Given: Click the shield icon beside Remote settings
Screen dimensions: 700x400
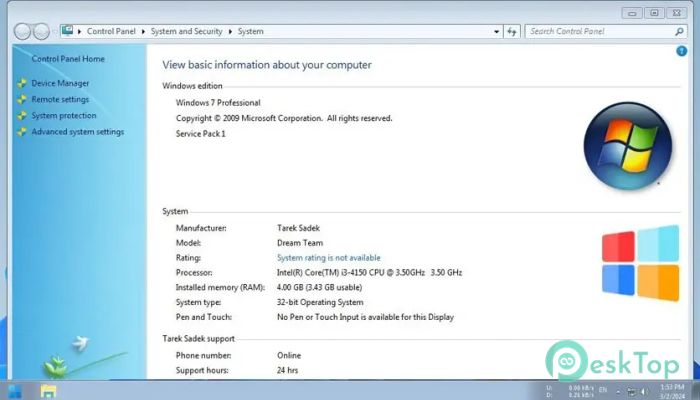Looking at the screenshot, I should point(22,100).
